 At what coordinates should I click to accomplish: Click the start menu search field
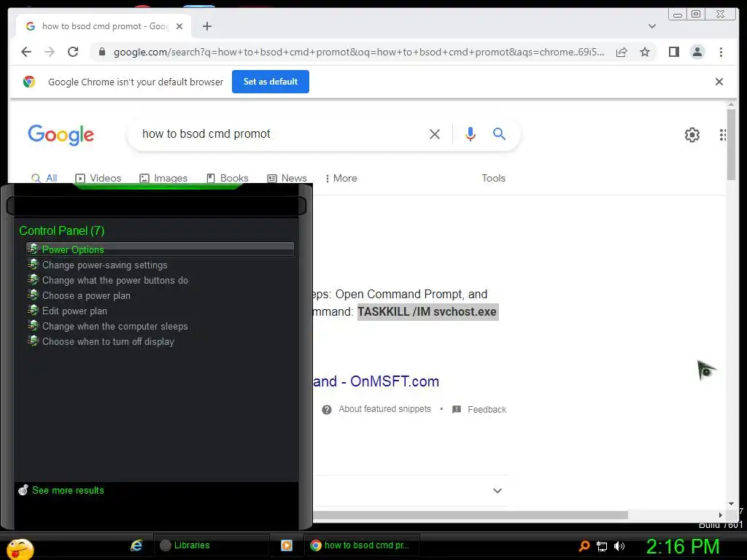pos(156,206)
